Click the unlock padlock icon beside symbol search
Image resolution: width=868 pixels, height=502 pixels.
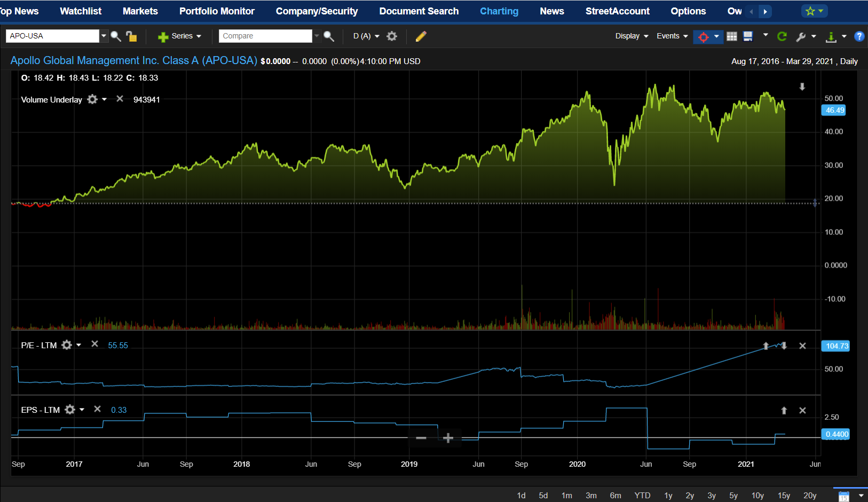pyautogui.click(x=131, y=36)
